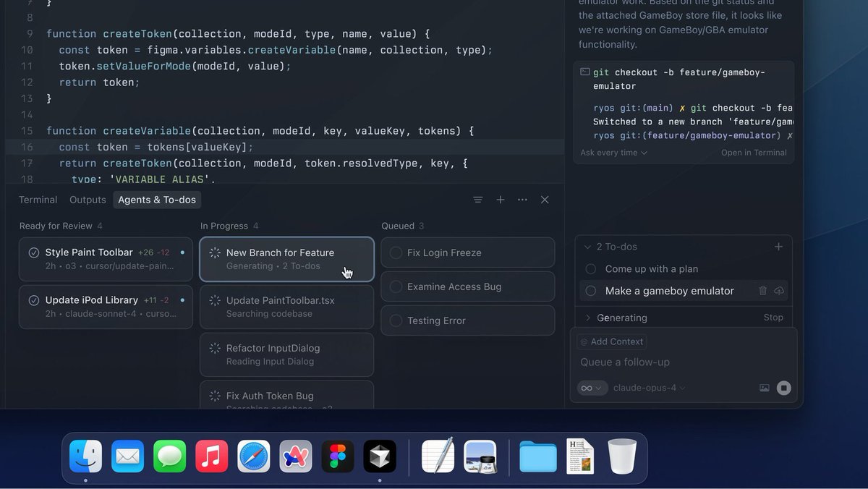This screenshot has height=489, width=868.
Task: Add a new to-do with the To-dos plus icon
Action: 779,247
